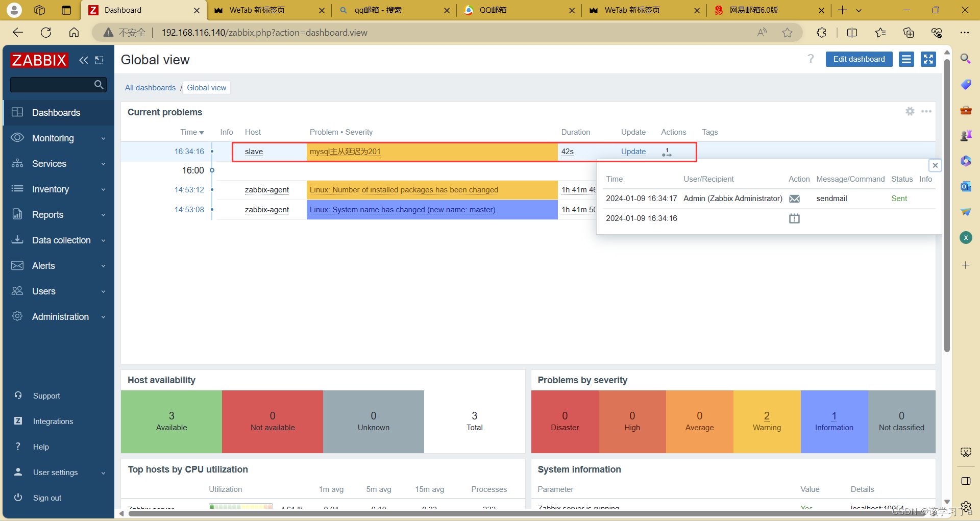Reload the page

46,33
